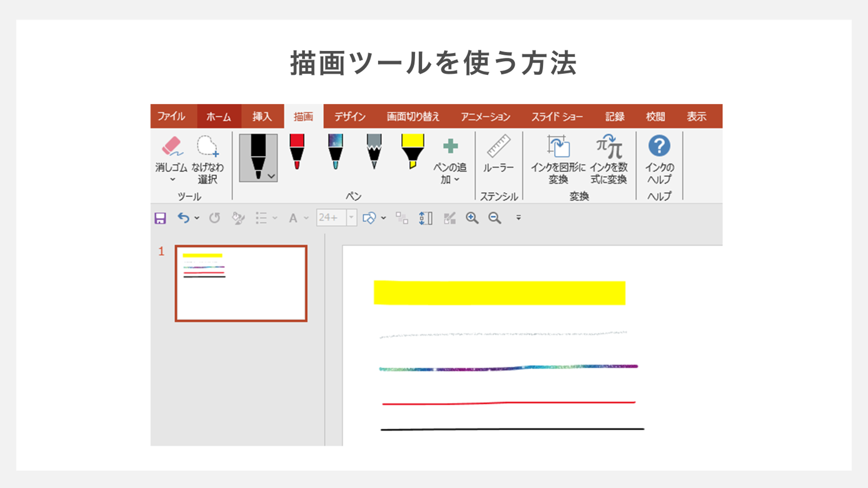Expand the font size 24+ dropdown

[351, 217]
